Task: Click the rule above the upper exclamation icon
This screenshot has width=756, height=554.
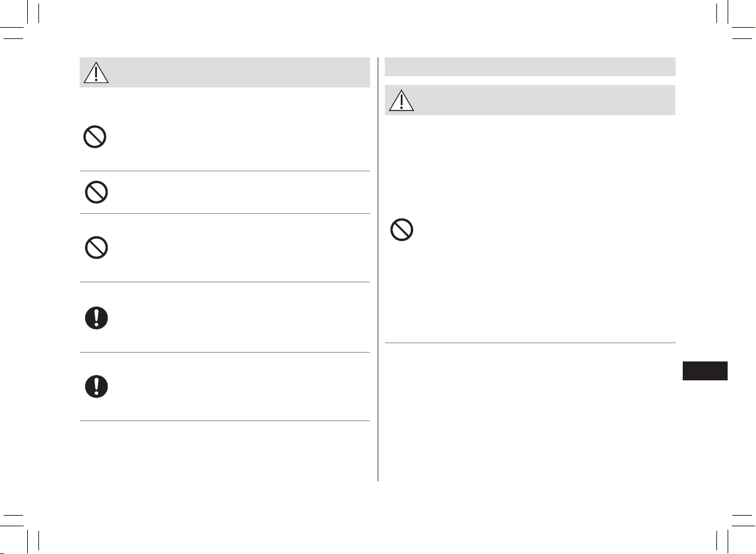Action: coord(225,282)
